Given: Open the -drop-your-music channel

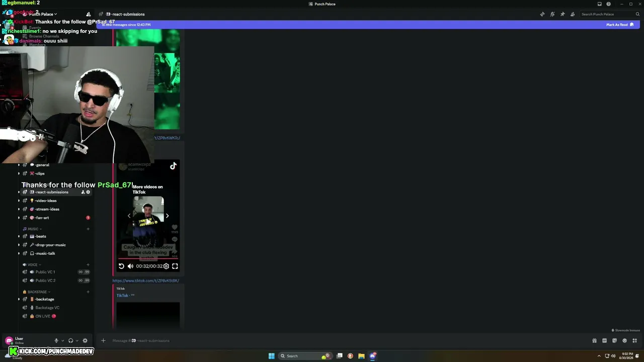Looking at the screenshot, I should click(x=55, y=245).
